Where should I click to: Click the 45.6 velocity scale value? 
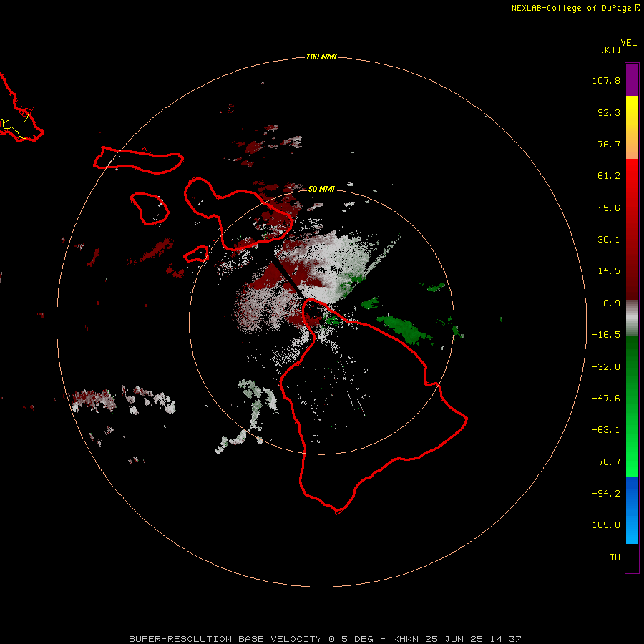(x=609, y=208)
